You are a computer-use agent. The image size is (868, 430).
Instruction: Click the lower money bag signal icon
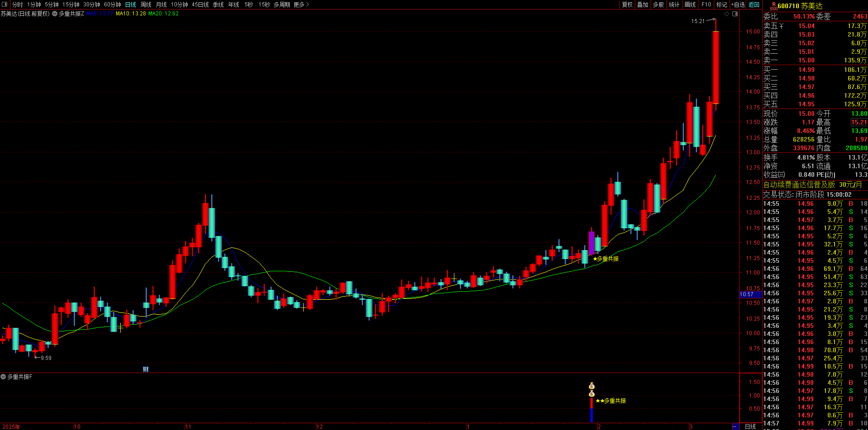pyautogui.click(x=592, y=394)
